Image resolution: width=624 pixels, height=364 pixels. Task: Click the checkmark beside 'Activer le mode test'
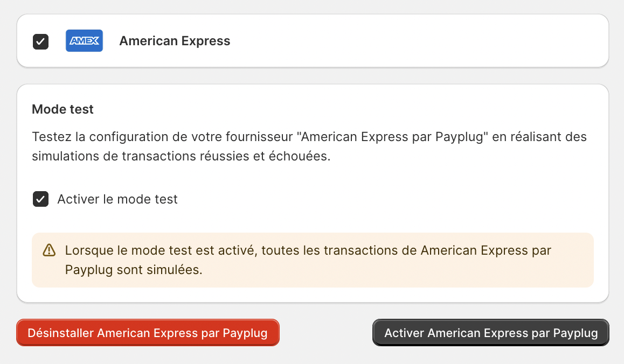41,199
